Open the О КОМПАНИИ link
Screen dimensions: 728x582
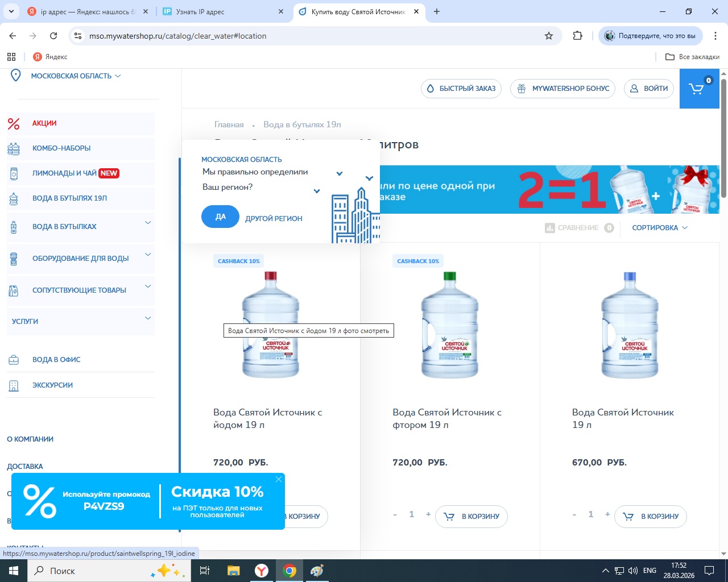point(30,439)
